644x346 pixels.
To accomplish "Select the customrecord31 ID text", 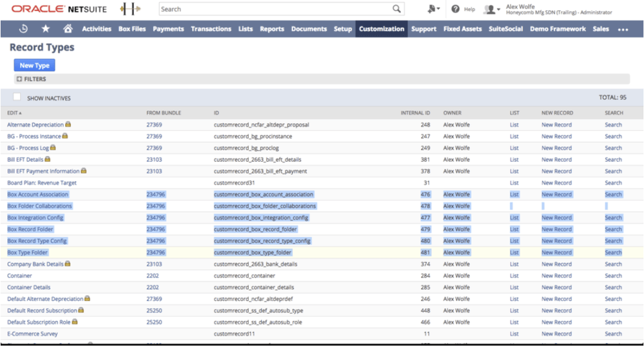I will (234, 182).
